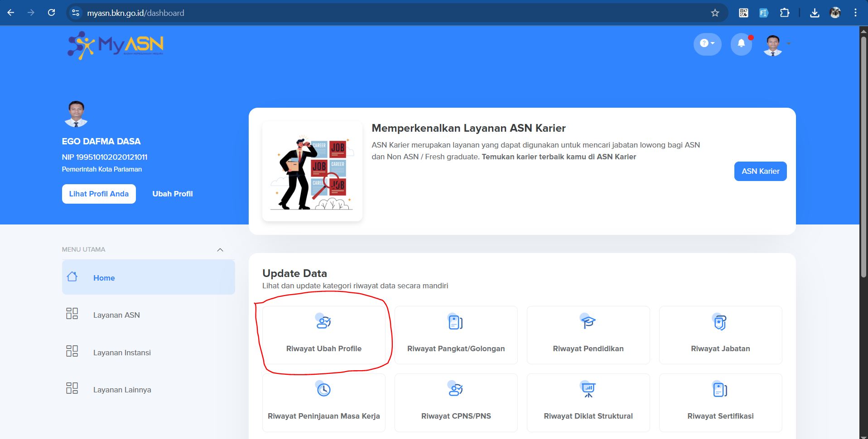This screenshot has height=439, width=868.
Task: Open the Riwayat Sertifikasi card
Action: 720,402
